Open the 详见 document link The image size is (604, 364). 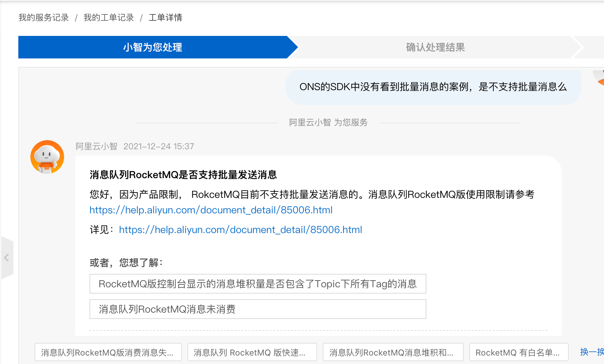click(x=240, y=230)
